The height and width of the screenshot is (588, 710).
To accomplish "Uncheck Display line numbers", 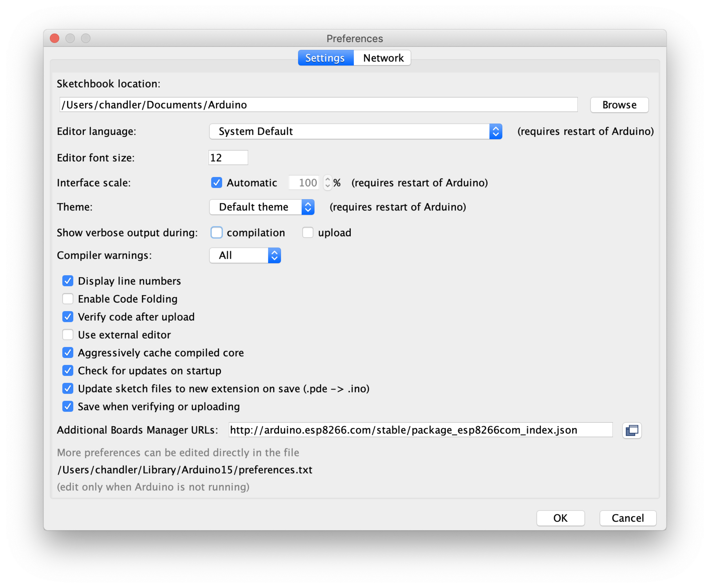I will pyautogui.click(x=67, y=281).
